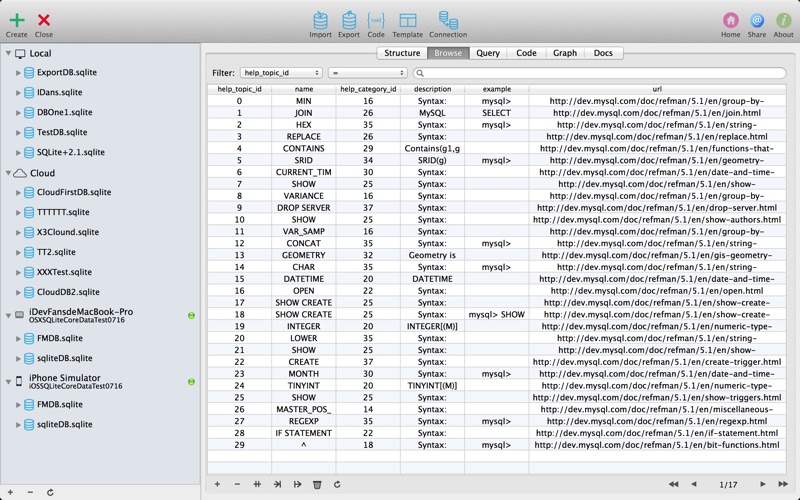
Task: Open the Import tool
Action: coord(320,20)
